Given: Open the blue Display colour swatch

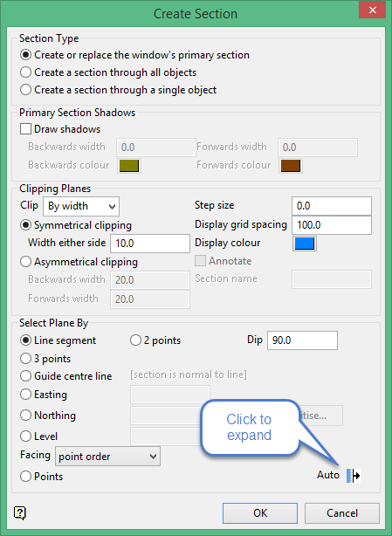Looking at the screenshot, I should tap(304, 244).
